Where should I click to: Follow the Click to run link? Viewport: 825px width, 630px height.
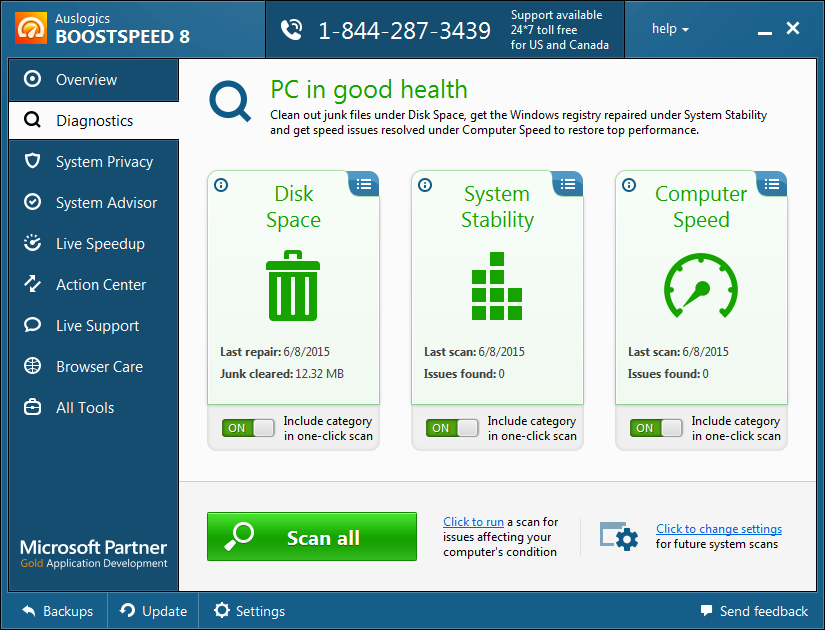click(474, 522)
